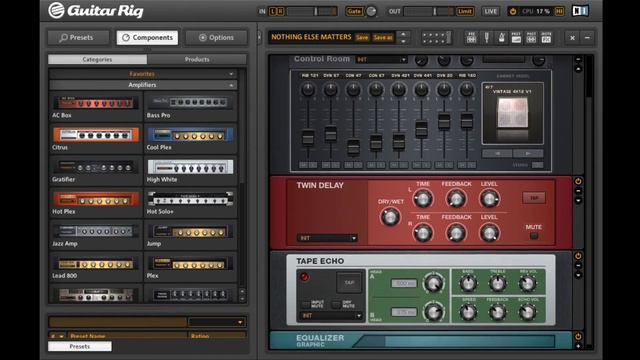The height and width of the screenshot is (360, 640).
Task: Click next cabinet arrow under Vintage 4x12
Action: (528, 153)
